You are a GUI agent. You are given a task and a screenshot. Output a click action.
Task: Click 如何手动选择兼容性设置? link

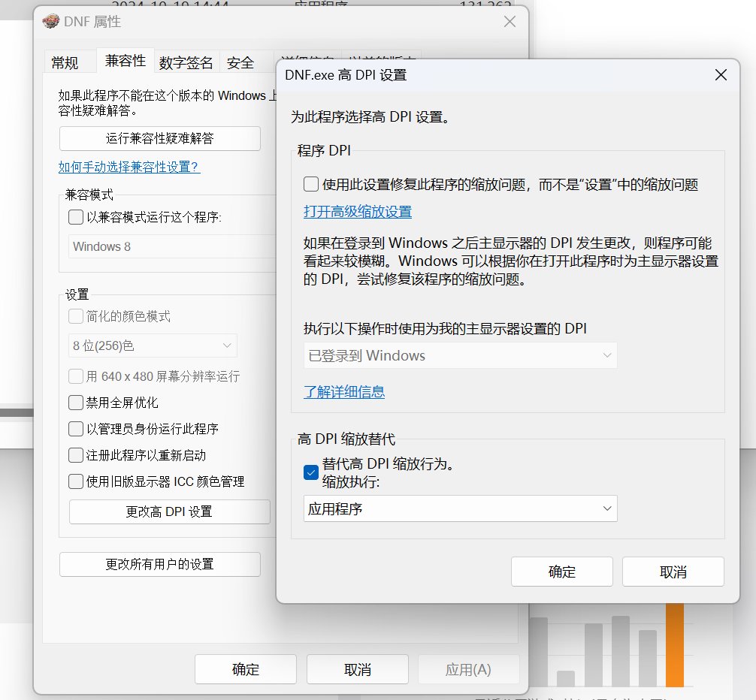(x=129, y=167)
